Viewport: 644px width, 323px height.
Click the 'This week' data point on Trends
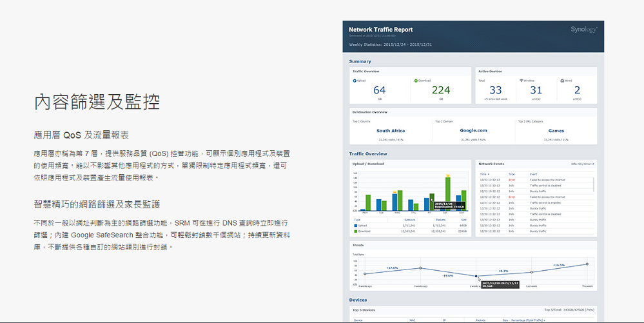(x=587, y=264)
